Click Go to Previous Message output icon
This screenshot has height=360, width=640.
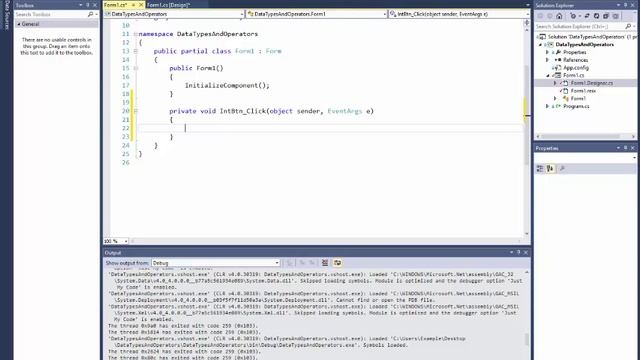[x=302, y=263]
